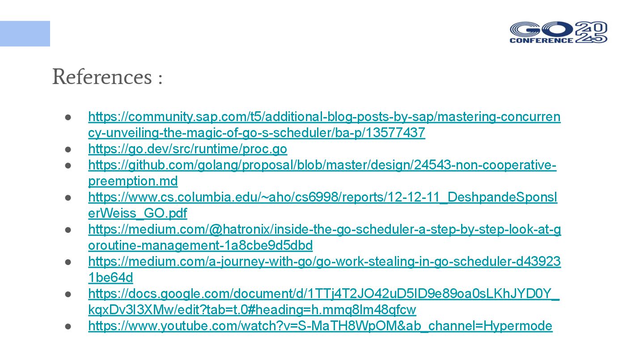Open the Google Docs document link
Screen dimensions: 644x362
[x=324, y=302]
